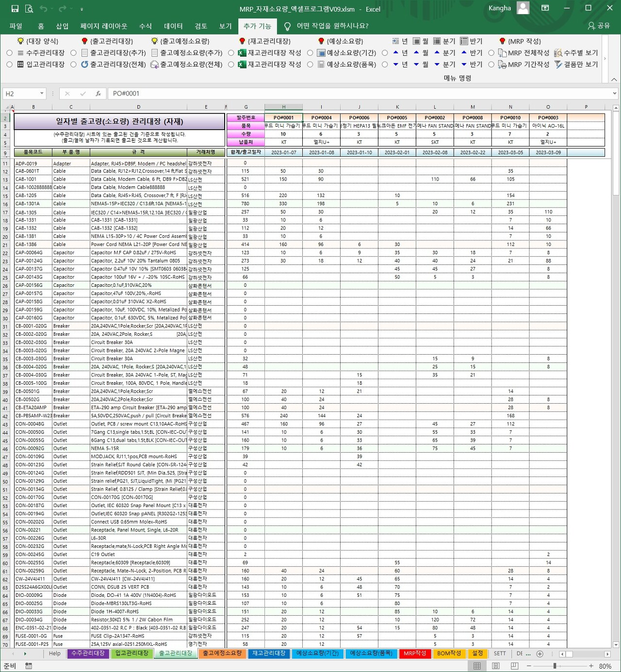The image size is (621, 672).
Task: Click the 수주관리대장 list icon in the ribbon
Action: point(20,53)
